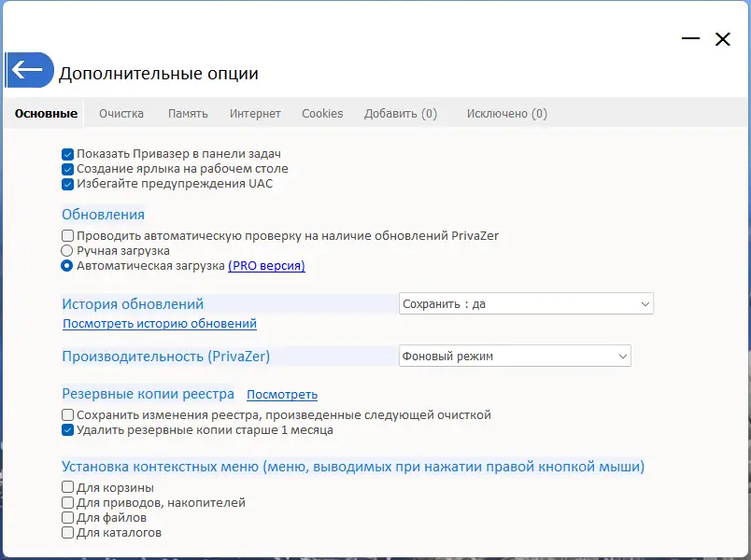Enable Сохранить изменения реестра checkbox

pos(66,414)
